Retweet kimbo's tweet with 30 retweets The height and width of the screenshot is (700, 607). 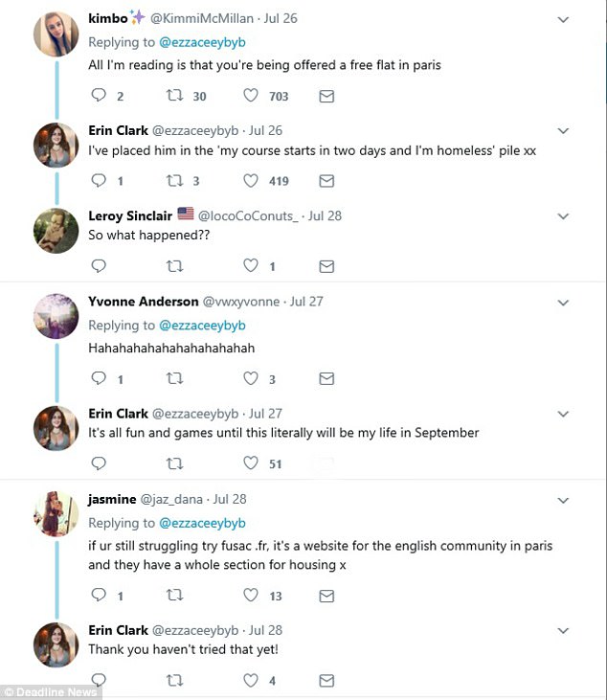coord(174,96)
